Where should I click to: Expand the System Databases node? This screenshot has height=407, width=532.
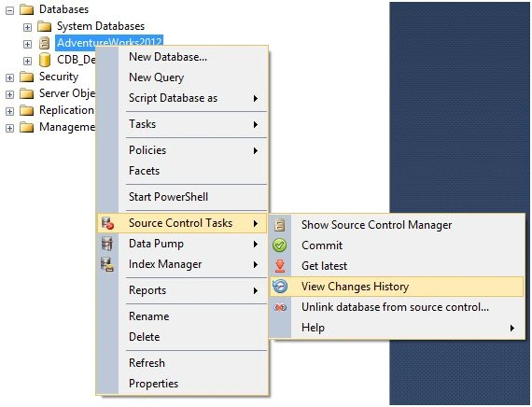click(x=27, y=27)
